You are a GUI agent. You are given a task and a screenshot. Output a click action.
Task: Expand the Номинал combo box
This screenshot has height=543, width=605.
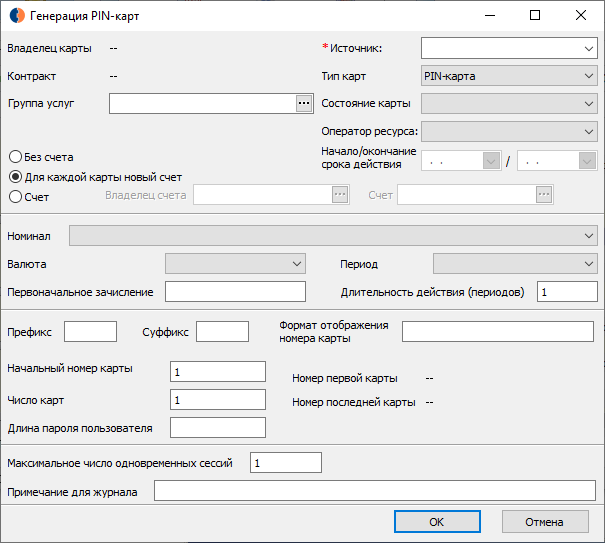coord(333,236)
